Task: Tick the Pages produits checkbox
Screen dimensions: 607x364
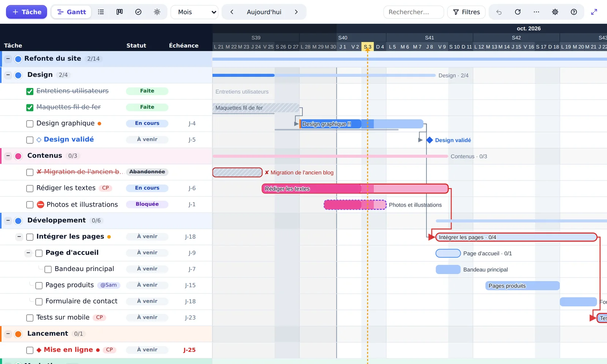Action: tap(39, 286)
